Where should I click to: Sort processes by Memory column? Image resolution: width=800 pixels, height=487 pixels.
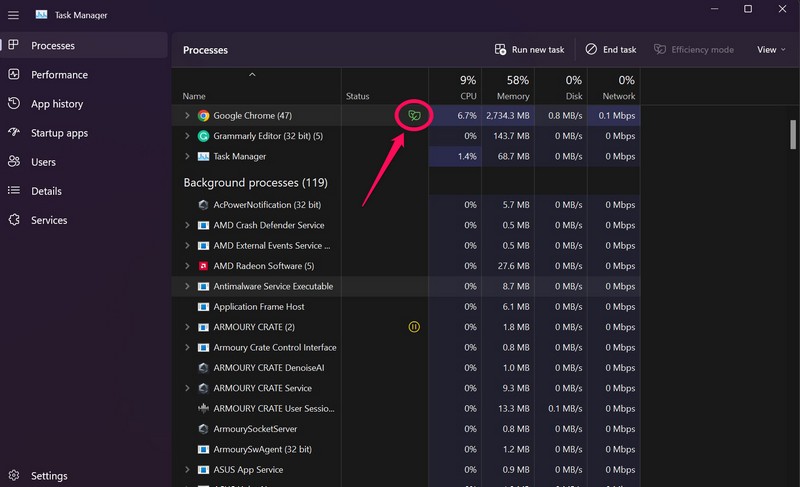pos(511,88)
